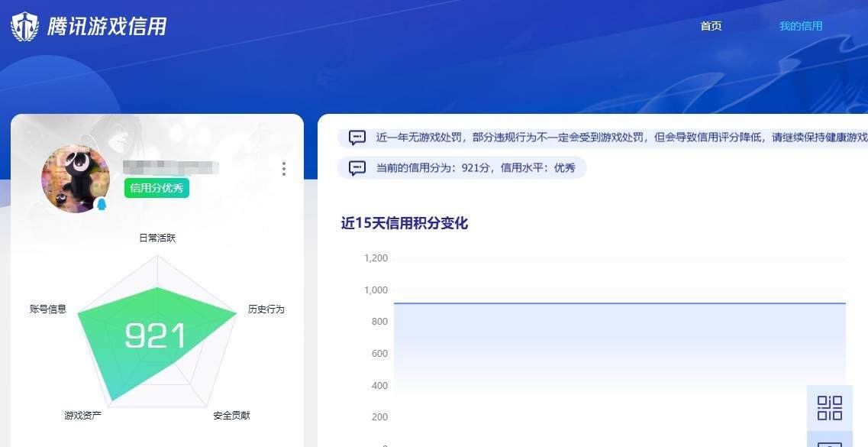
Task: Click the chat icon beside 当前的信用分为
Action: click(x=357, y=168)
